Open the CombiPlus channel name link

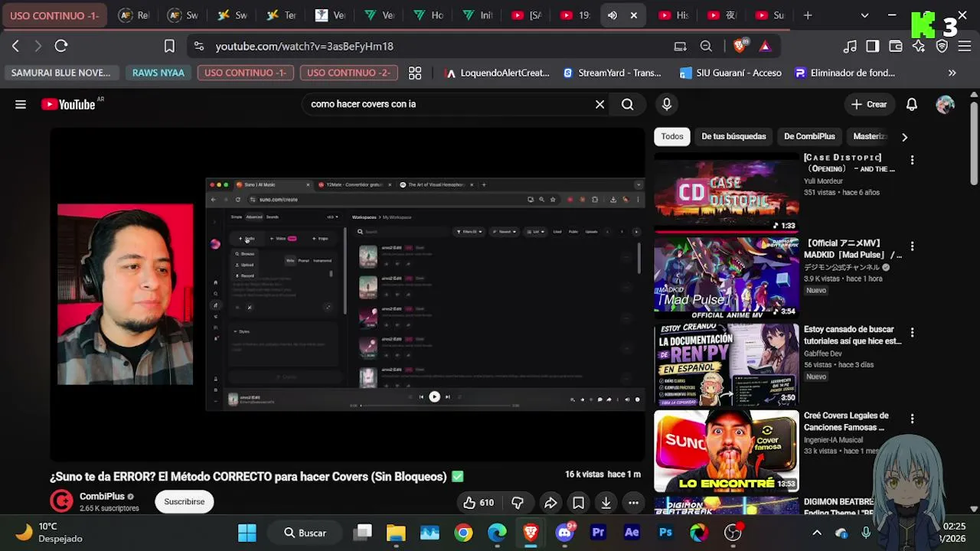coord(102,497)
